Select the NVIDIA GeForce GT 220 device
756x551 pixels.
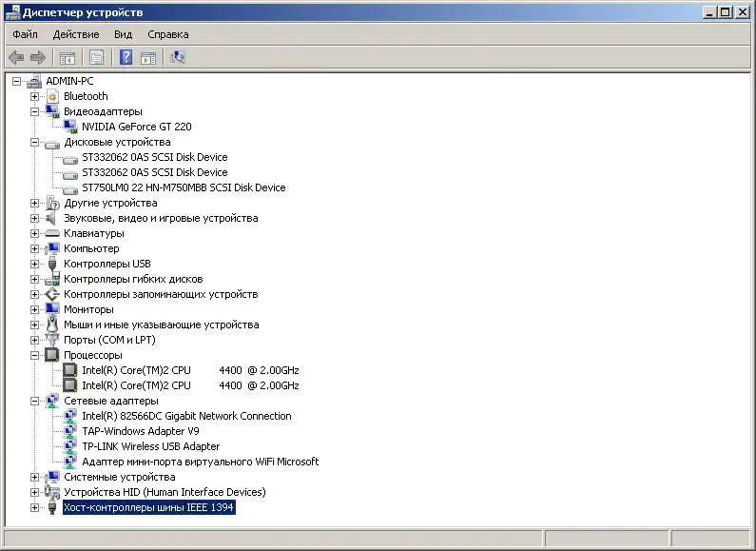[136, 127]
